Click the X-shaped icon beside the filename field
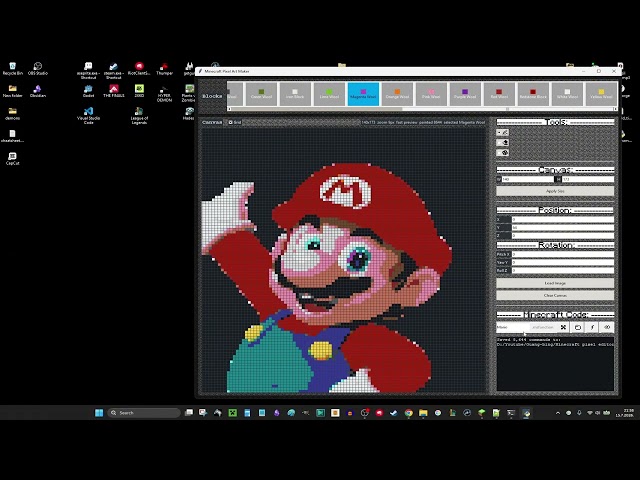The width and height of the screenshot is (640, 480). [x=563, y=327]
